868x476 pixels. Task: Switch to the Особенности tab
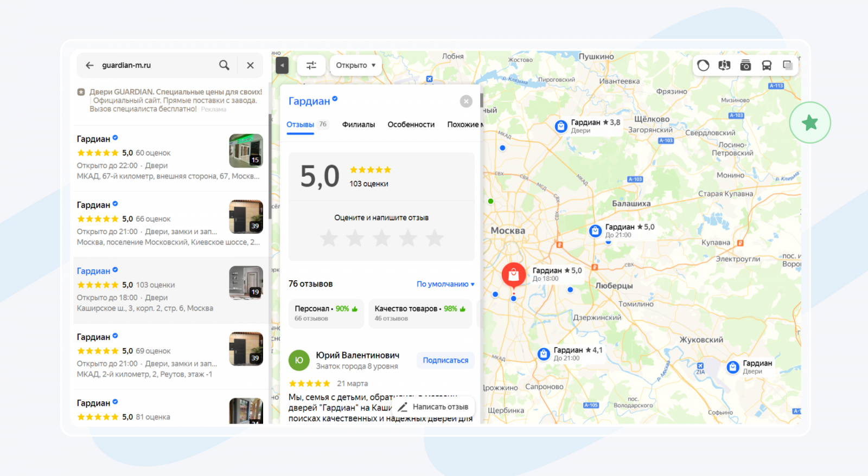411,125
